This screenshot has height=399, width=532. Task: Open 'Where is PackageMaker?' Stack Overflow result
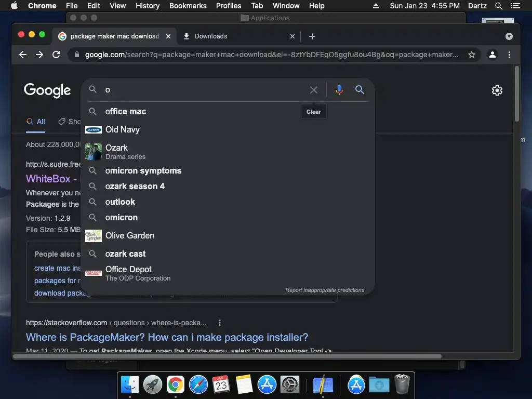pos(167,337)
